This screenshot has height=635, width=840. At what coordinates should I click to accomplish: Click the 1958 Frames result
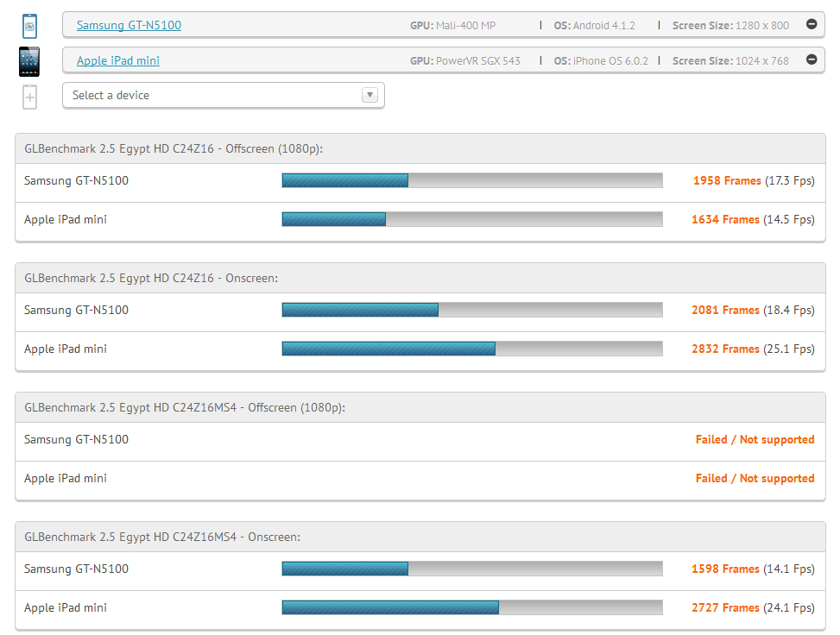pos(727,181)
